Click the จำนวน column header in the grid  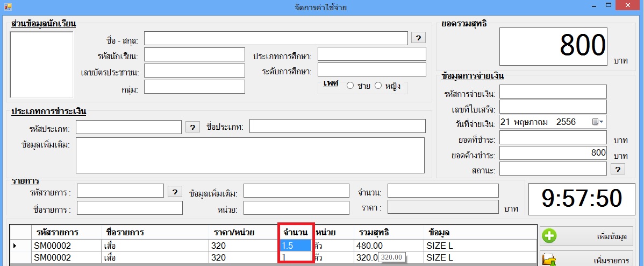pyautogui.click(x=295, y=232)
